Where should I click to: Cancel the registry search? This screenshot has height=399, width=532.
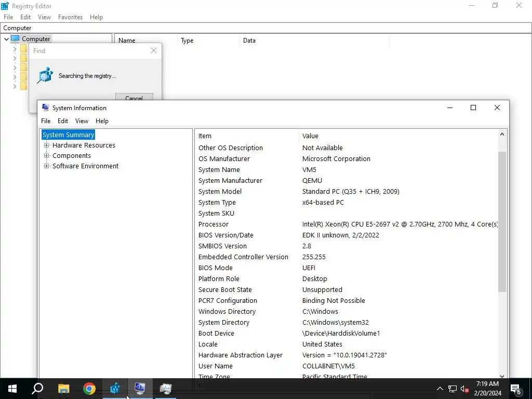(134, 97)
